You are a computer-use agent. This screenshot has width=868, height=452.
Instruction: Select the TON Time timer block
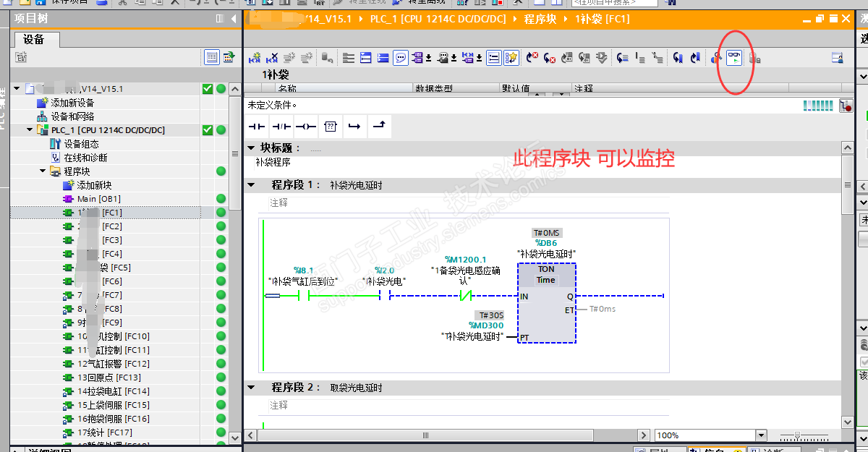546,302
